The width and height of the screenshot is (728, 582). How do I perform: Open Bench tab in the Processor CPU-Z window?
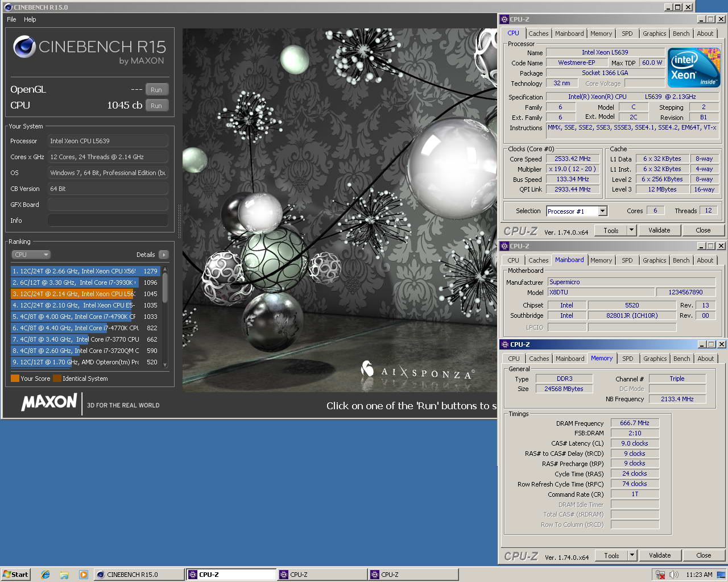tap(681, 34)
